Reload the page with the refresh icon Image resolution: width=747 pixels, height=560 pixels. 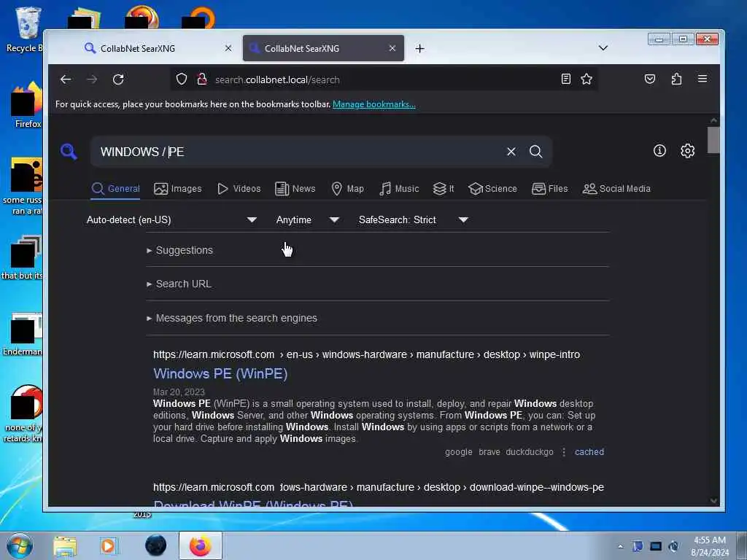point(118,79)
